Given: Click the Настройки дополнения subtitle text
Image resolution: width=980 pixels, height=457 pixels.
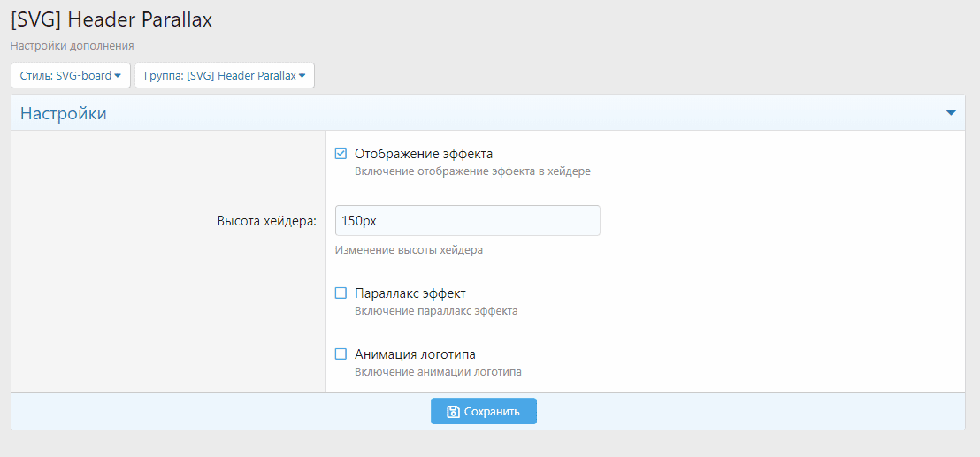Looking at the screenshot, I should coord(73,45).
